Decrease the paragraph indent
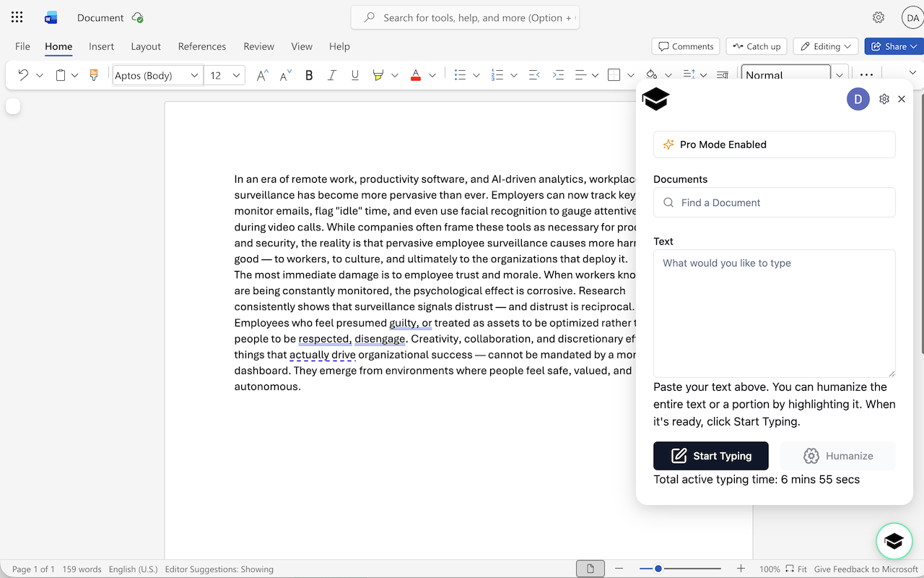Viewport: 924px width, 578px height. point(535,75)
